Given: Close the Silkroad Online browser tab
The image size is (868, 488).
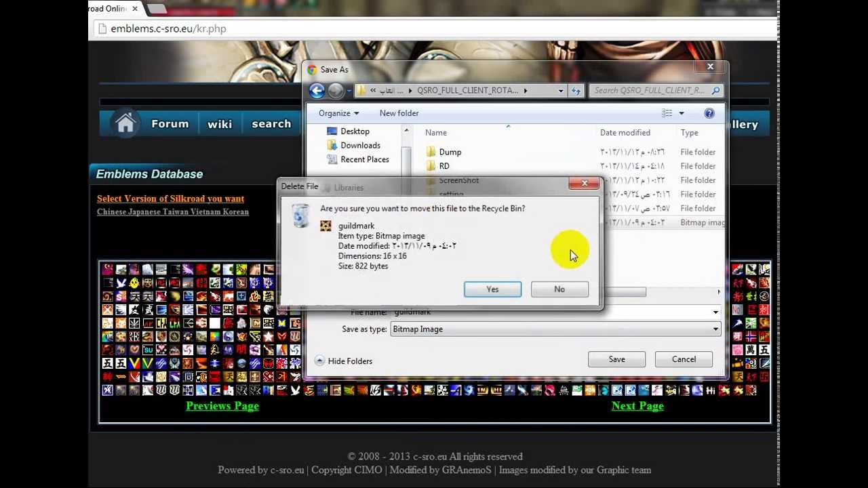Looking at the screenshot, I should click(135, 9).
